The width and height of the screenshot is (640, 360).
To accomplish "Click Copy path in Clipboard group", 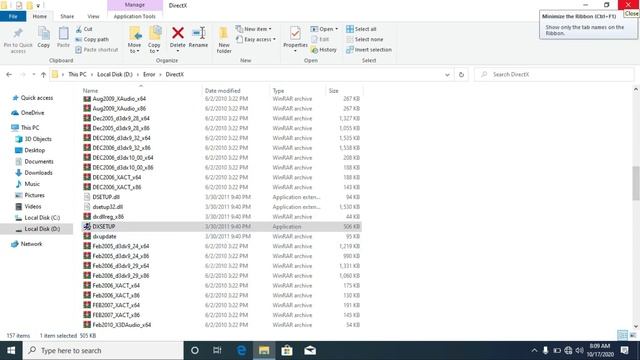I will click(92, 39).
